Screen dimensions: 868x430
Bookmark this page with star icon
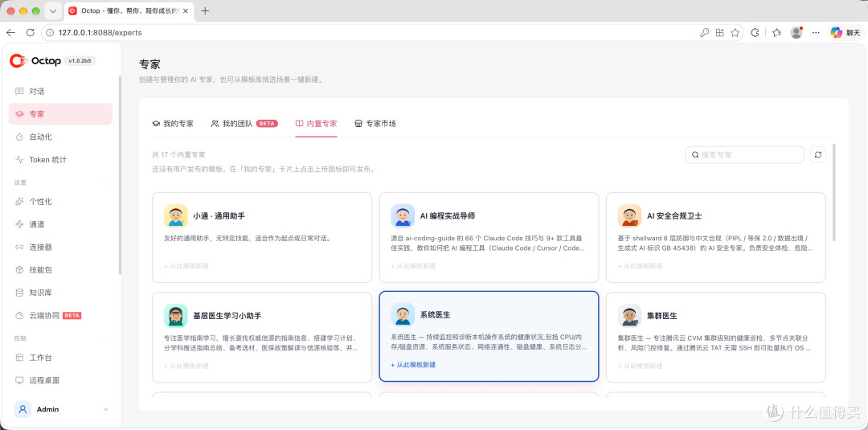[735, 33]
